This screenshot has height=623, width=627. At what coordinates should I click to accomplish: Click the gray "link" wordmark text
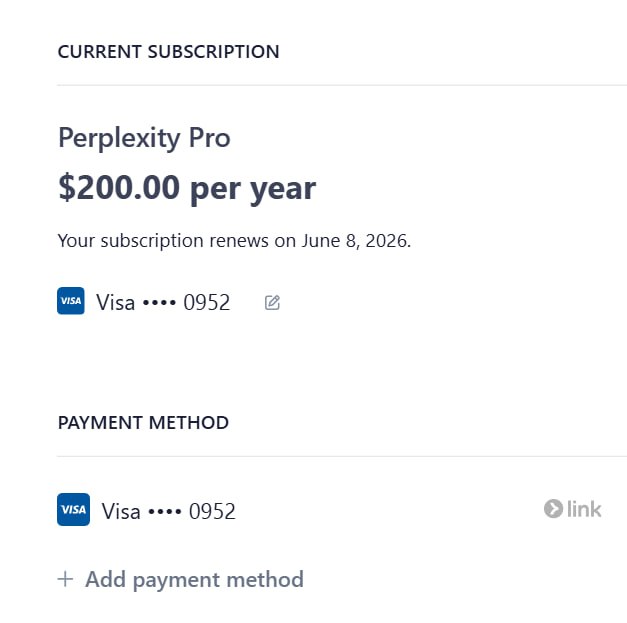tap(584, 509)
